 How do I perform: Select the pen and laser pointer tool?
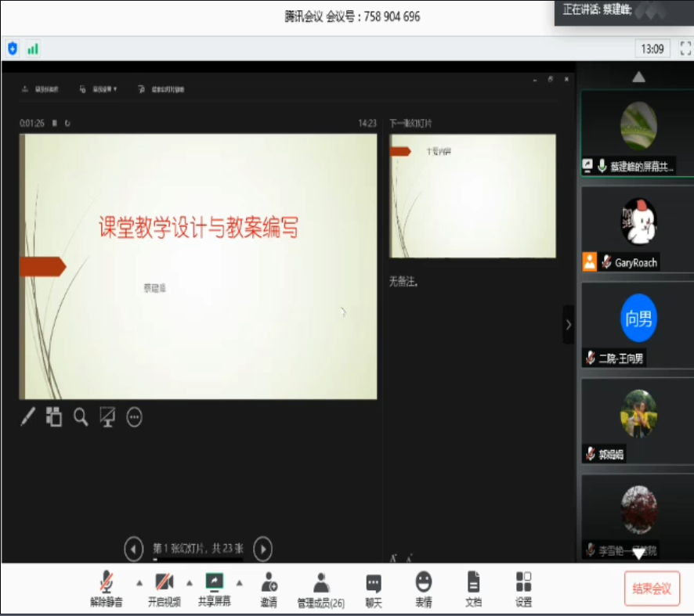point(28,417)
